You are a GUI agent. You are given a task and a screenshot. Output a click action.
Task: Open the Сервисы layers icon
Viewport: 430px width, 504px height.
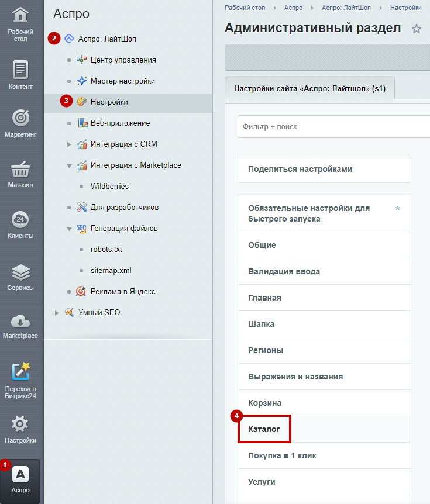click(20, 272)
